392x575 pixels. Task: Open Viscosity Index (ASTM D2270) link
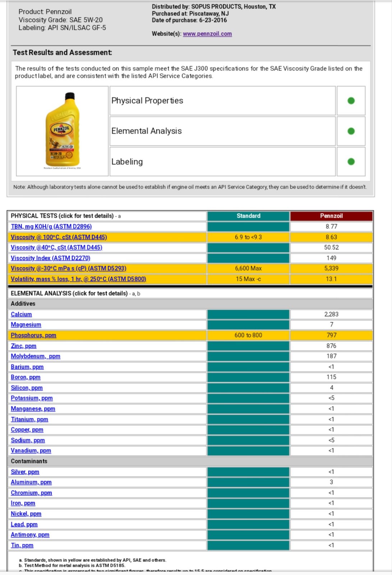(50, 258)
